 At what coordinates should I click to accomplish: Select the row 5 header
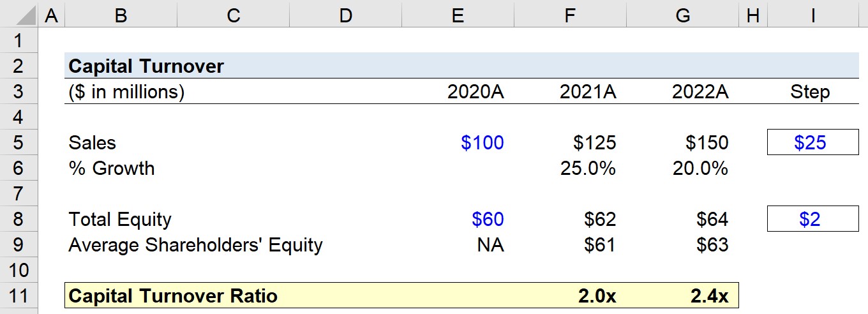(x=18, y=143)
